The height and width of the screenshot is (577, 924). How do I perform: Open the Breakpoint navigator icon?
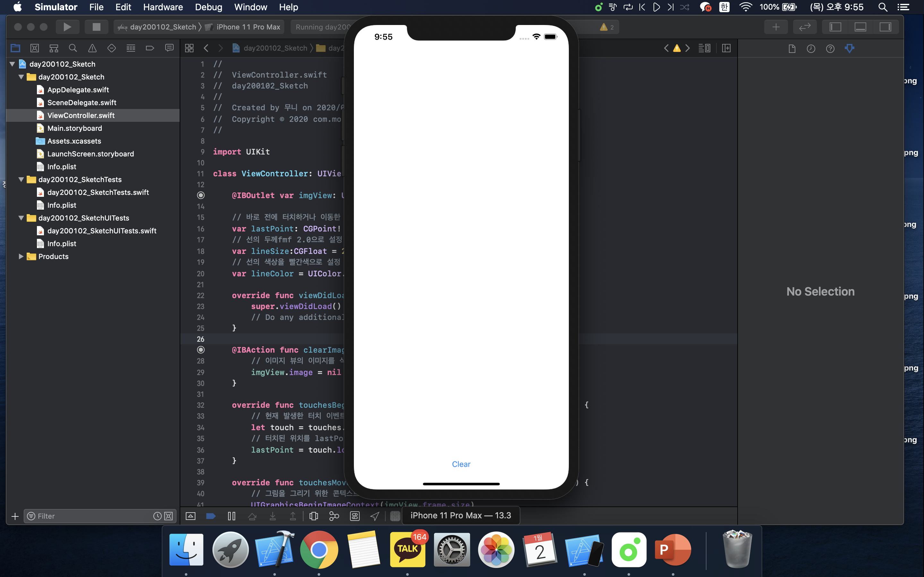tap(150, 48)
